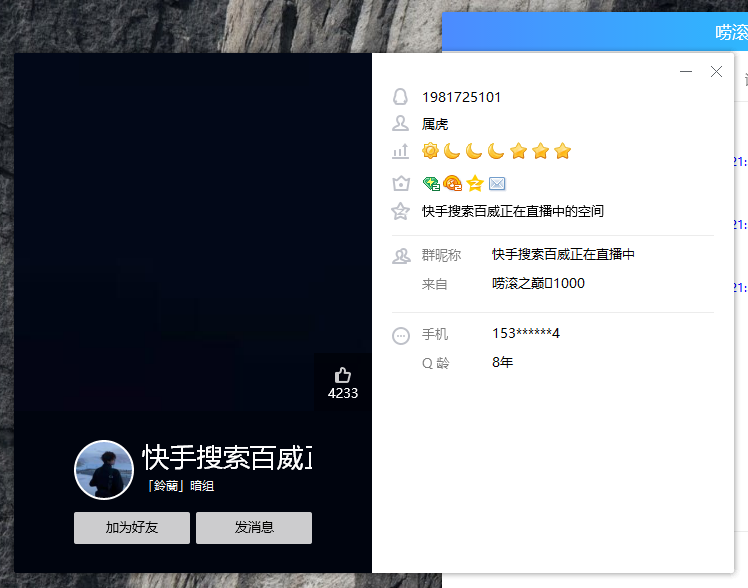Viewport: 748px width, 588px height.
Task: Click the person icon beside 属虎
Action: click(x=400, y=124)
